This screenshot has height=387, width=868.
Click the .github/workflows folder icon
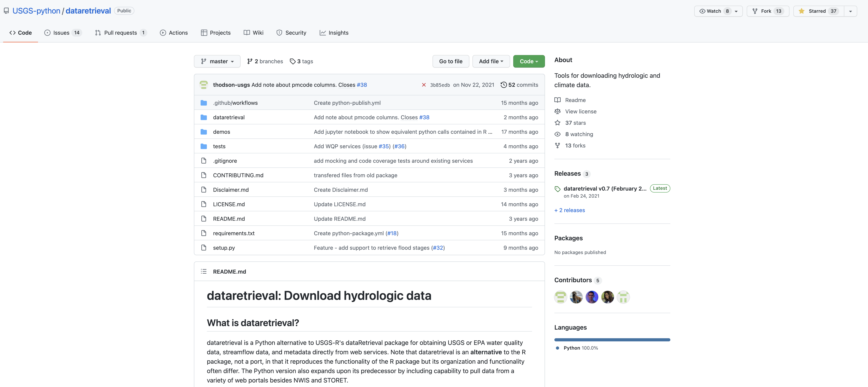(204, 103)
